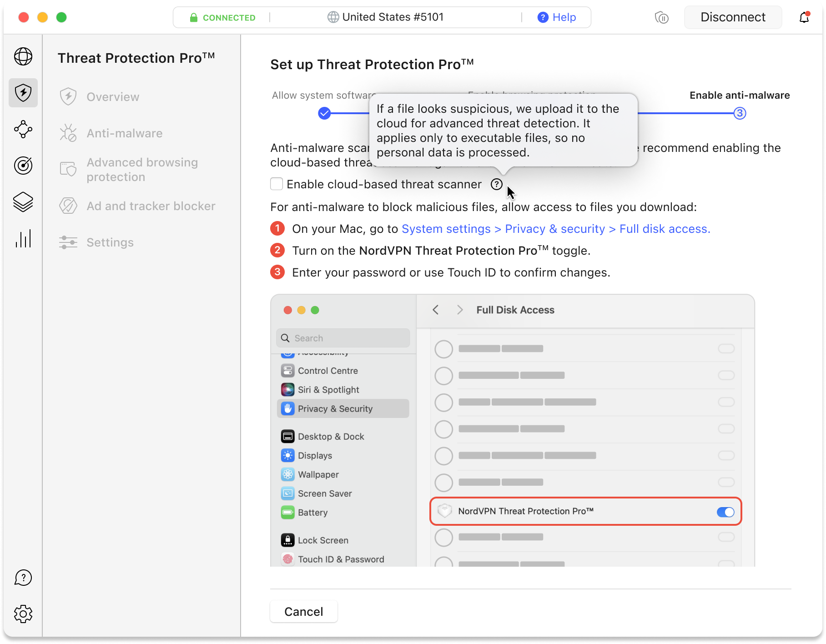Select the Threat Protection shield sidebar icon

23,93
